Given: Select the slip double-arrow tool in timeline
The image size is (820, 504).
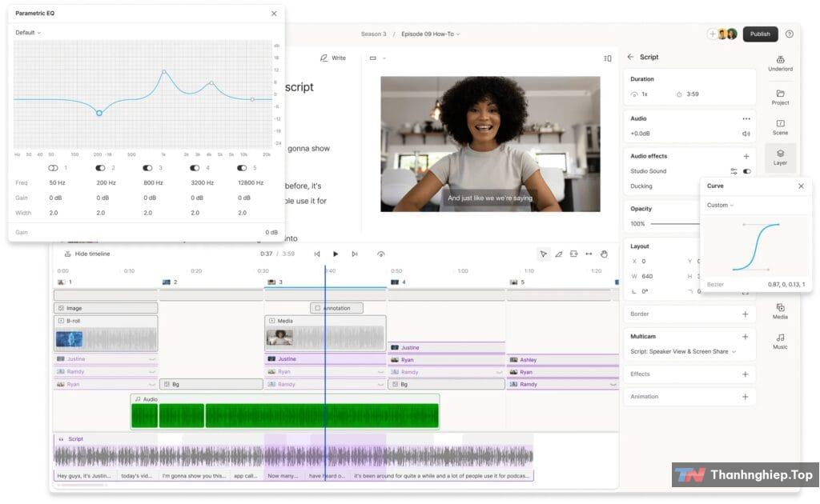Looking at the screenshot, I should [589, 254].
